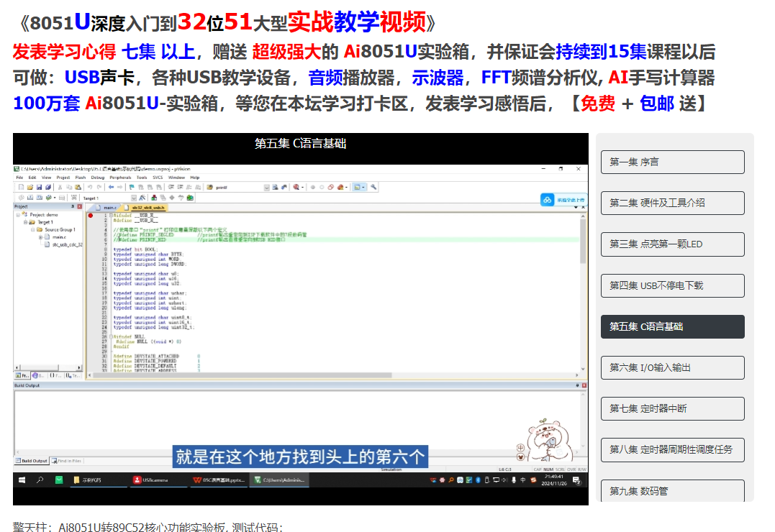775x532 pixels.
Task: Open the Help menu
Action: (195, 178)
